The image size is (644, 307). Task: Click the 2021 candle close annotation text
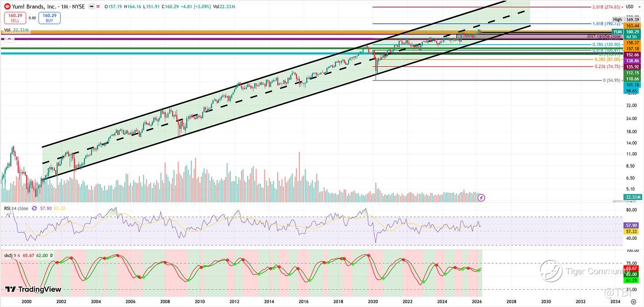(603, 36)
